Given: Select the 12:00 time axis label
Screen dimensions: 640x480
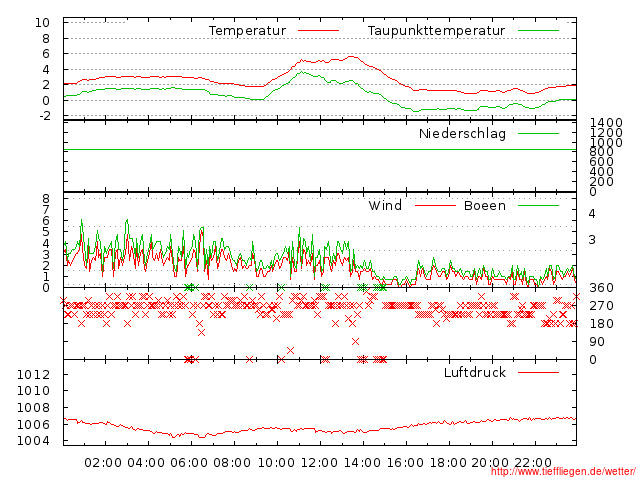Looking at the screenshot, I should [x=319, y=462].
